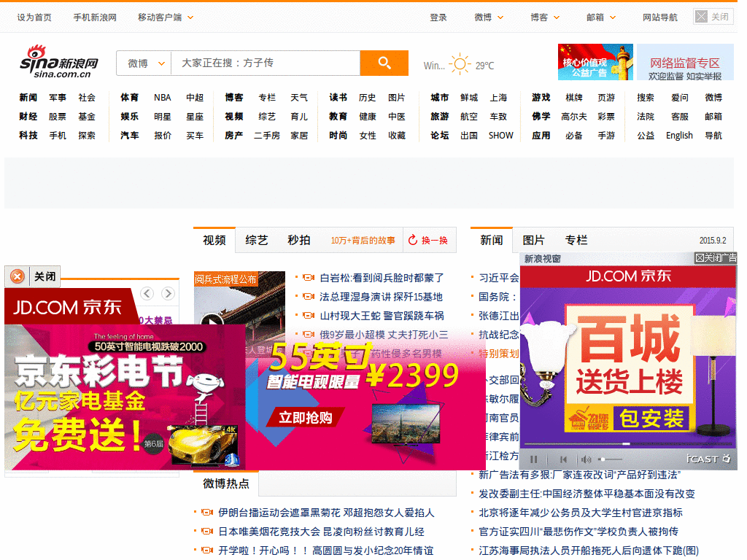Open video icon beside 俄9岁最小超模
747x560 pixels.
(309, 334)
